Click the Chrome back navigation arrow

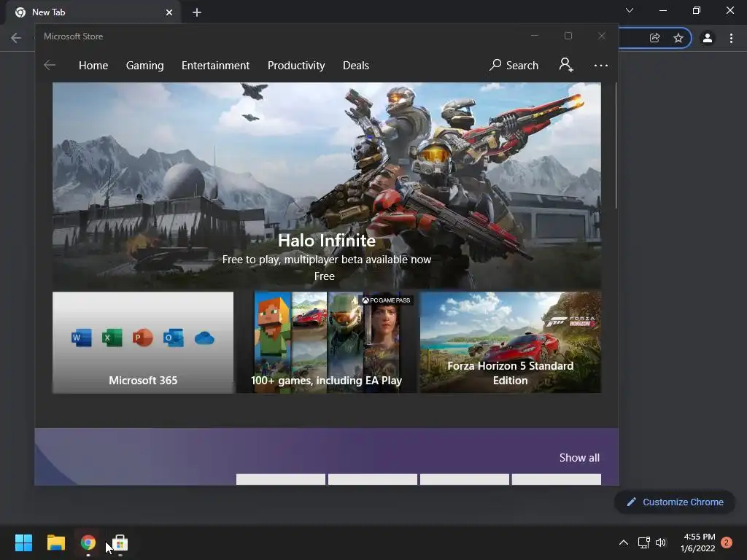point(16,38)
